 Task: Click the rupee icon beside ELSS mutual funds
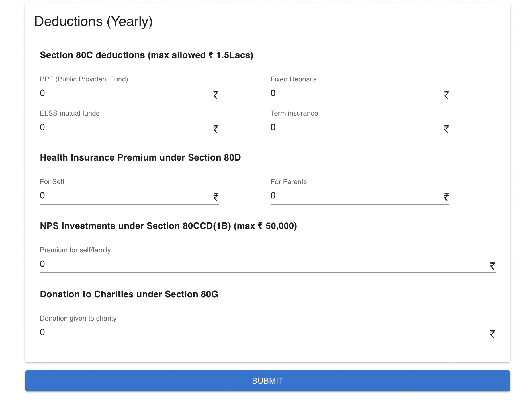216,128
